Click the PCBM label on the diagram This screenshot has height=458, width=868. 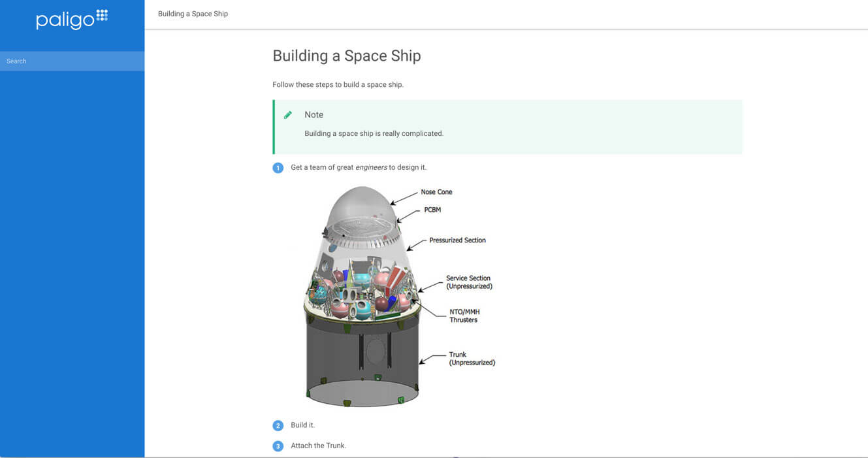pos(434,210)
